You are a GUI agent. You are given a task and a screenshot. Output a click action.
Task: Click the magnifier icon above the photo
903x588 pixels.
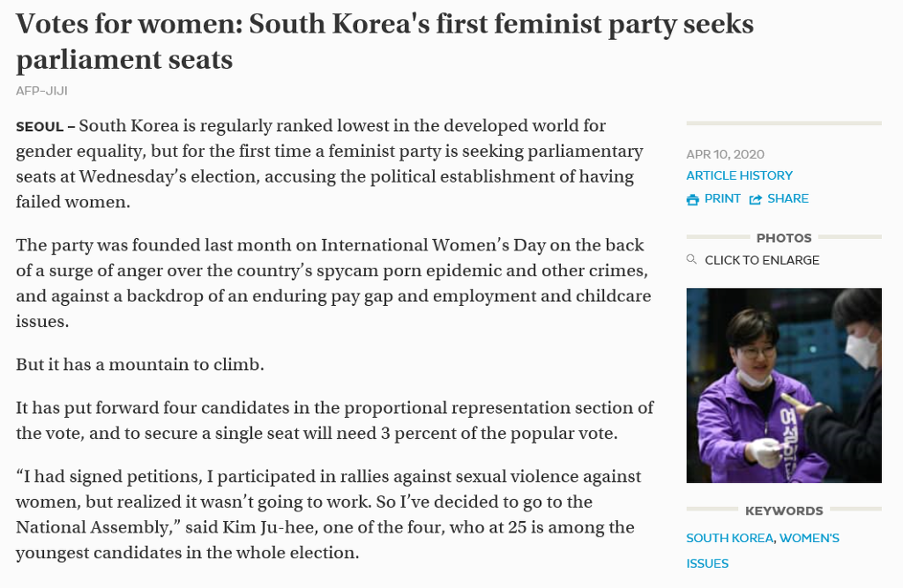(x=691, y=260)
